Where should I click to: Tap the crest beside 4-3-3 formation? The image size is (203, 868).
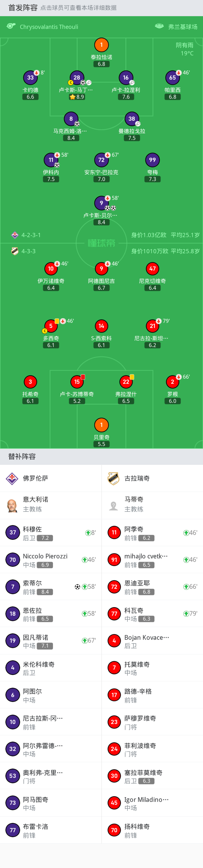pyautogui.click(x=15, y=251)
